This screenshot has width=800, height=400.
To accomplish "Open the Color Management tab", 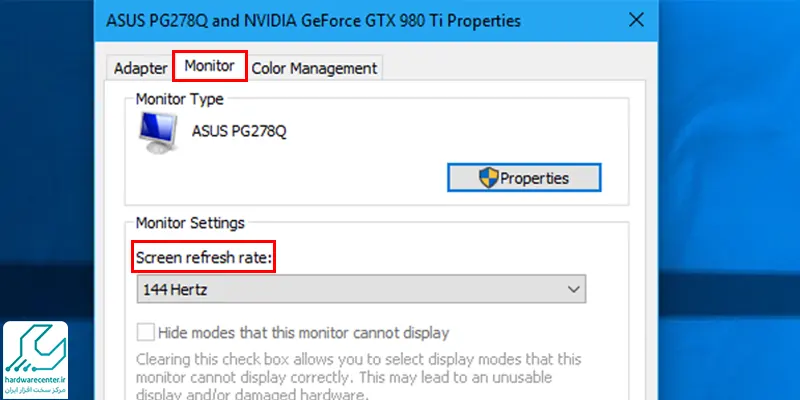I will 314,68.
